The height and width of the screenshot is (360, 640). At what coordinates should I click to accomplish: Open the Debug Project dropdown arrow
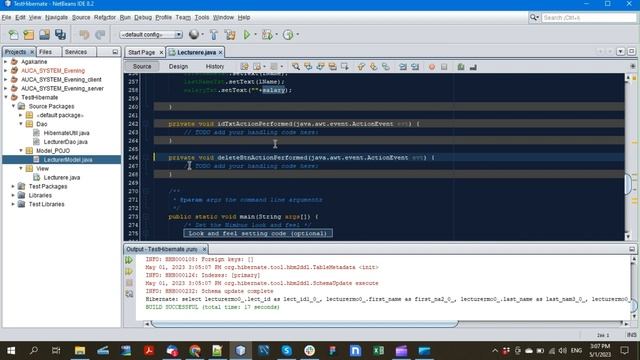pos(277,35)
